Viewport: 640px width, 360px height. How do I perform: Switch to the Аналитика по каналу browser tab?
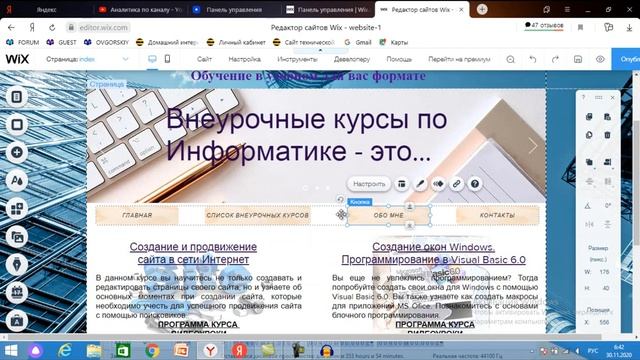pos(140,9)
